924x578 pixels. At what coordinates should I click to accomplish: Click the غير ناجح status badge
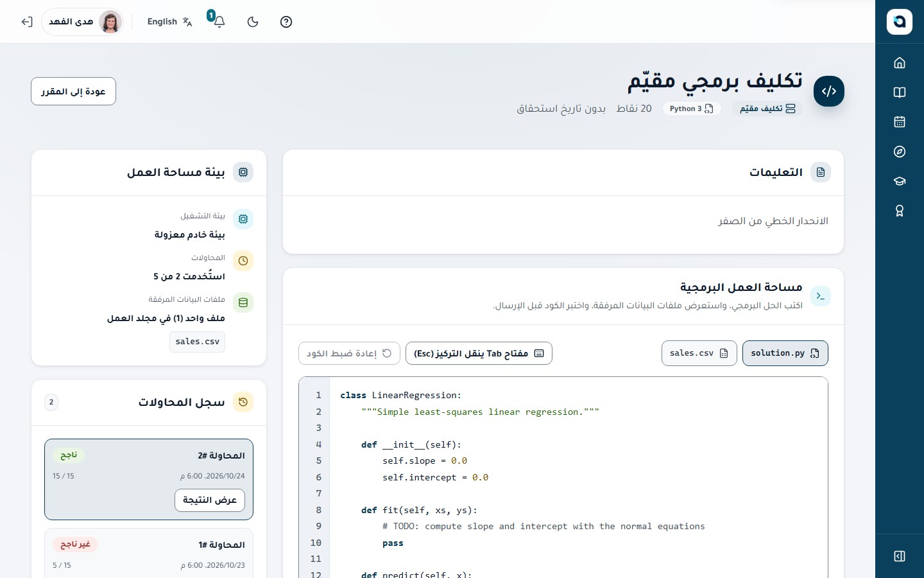point(75,545)
